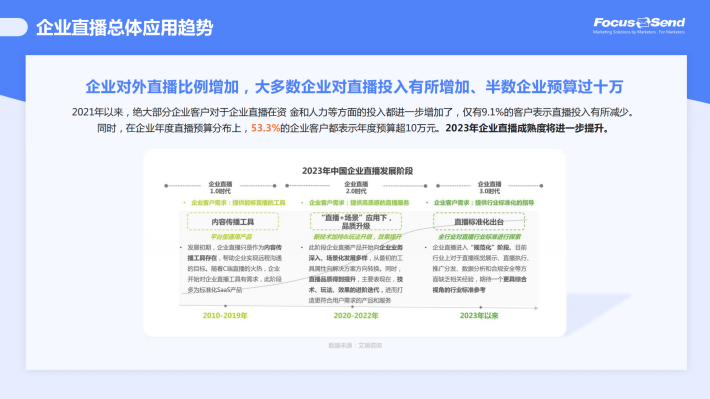Click the 企业直播 3.0时代 heading

click(x=489, y=187)
